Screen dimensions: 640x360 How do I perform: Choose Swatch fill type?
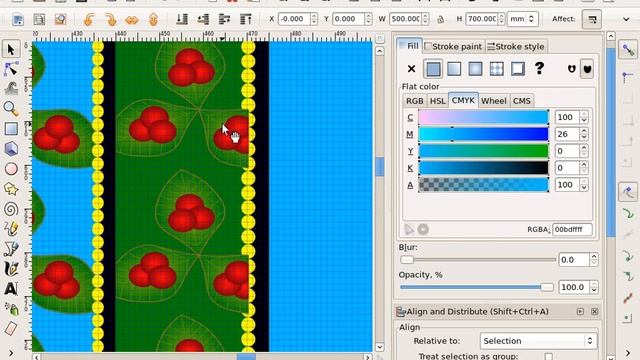pyautogui.click(x=518, y=69)
